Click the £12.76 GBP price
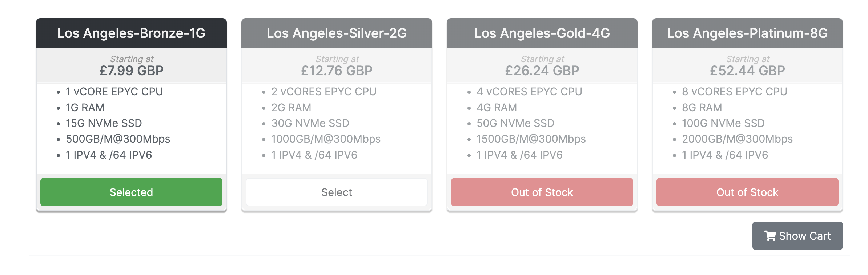The height and width of the screenshot is (275, 868). pos(337,71)
